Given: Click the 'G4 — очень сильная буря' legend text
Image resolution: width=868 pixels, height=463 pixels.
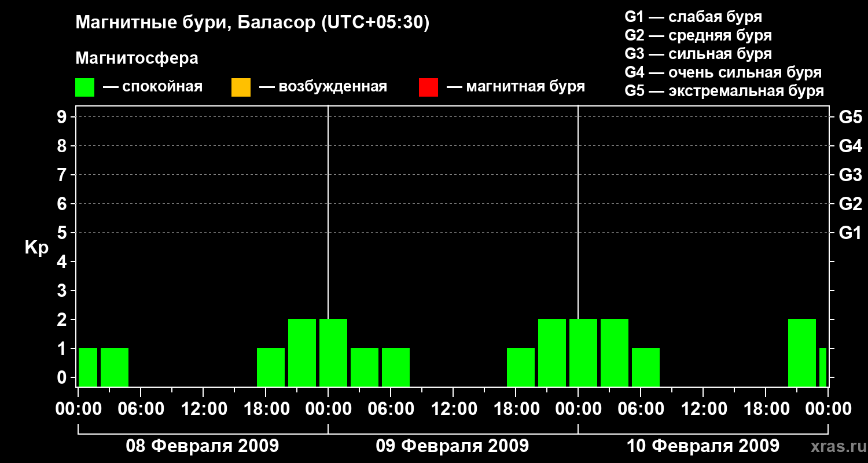Looking at the screenshot, I should 723,72.
